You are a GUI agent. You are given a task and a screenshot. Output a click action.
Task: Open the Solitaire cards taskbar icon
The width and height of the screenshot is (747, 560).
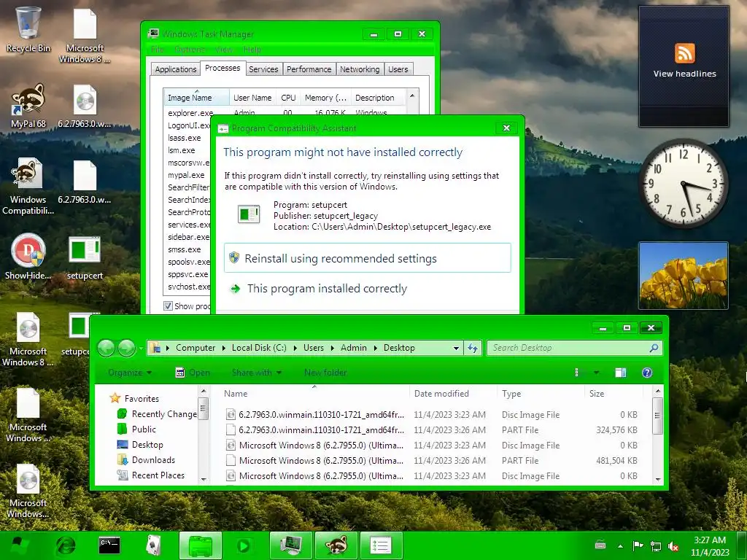(153, 545)
